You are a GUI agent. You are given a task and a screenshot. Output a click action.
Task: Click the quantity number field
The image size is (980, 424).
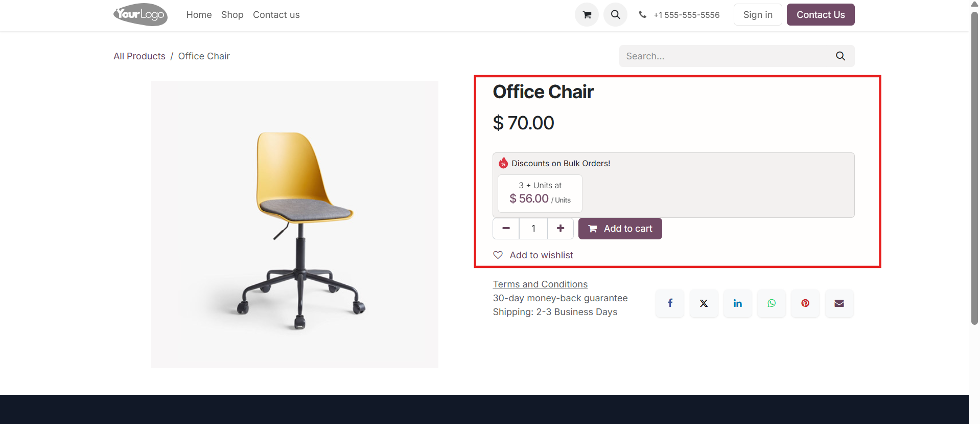(533, 229)
